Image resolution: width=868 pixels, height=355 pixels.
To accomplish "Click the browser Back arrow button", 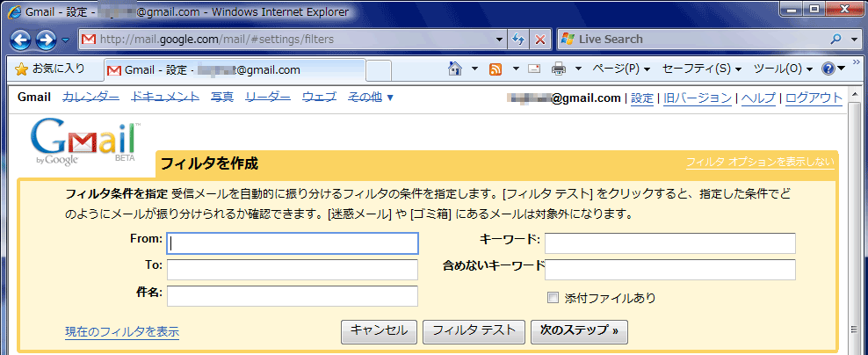I will pyautogui.click(x=21, y=40).
